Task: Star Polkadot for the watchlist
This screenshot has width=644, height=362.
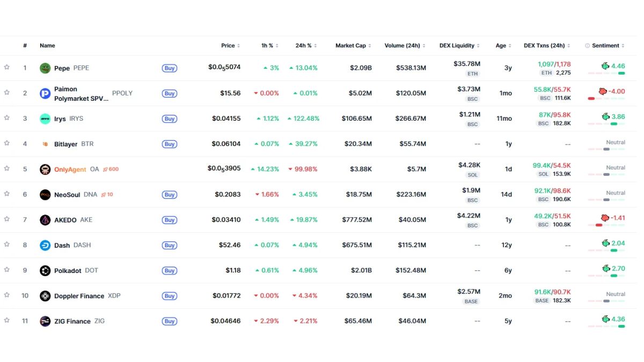Action: (7, 269)
